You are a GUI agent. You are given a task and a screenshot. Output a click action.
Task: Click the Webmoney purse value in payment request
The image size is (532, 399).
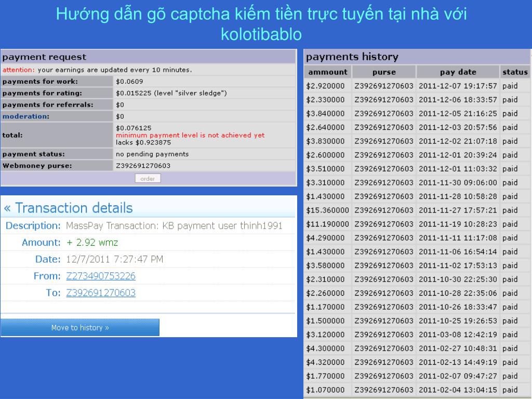(143, 166)
